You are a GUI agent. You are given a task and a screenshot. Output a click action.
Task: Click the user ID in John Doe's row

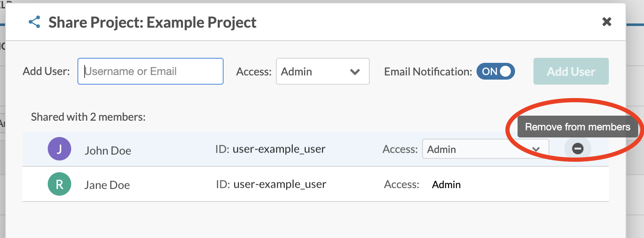[270, 149]
